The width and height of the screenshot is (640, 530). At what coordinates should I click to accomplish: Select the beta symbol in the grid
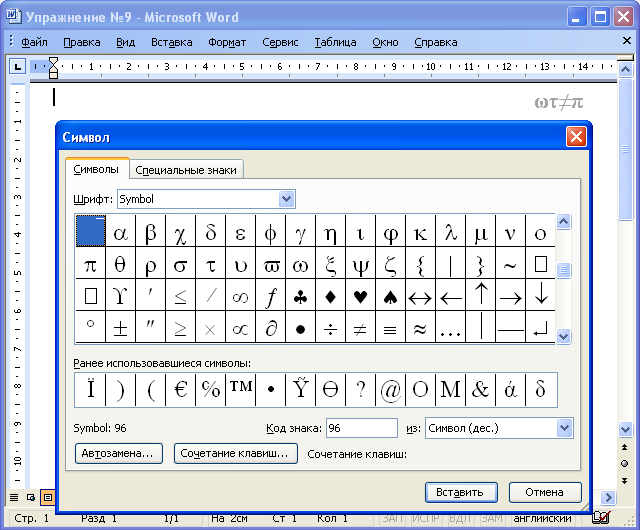pos(151,231)
